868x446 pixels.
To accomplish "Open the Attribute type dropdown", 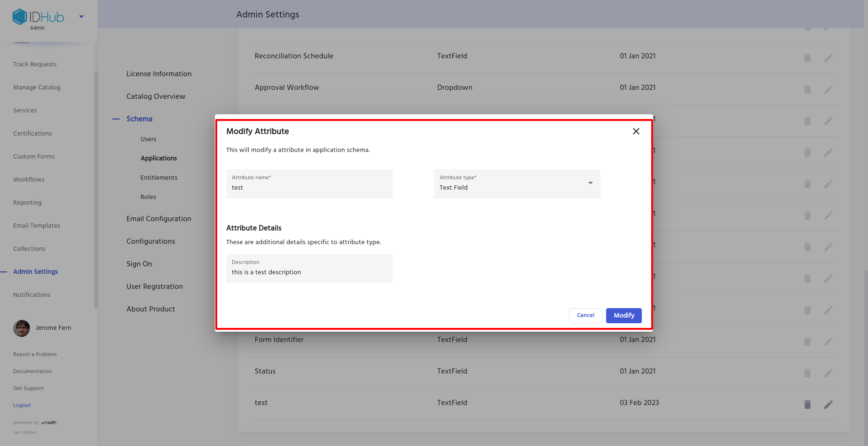I will tap(517, 183).
